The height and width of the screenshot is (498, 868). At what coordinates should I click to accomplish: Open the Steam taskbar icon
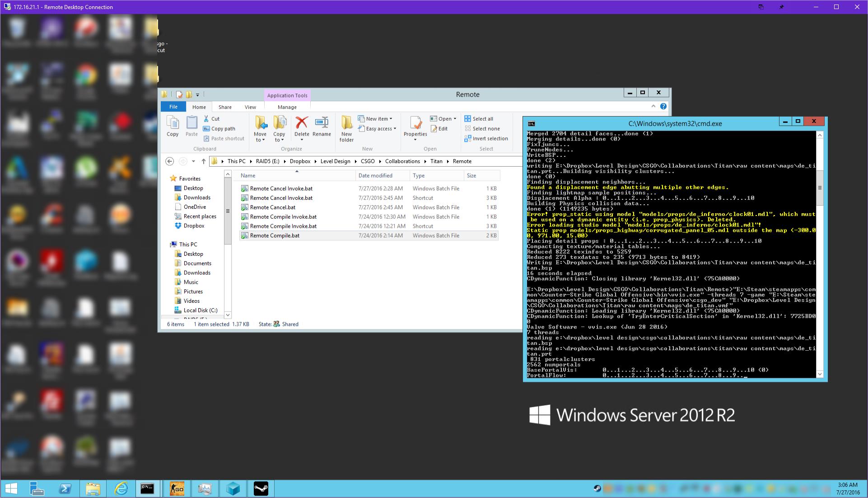tap(261, 489)
